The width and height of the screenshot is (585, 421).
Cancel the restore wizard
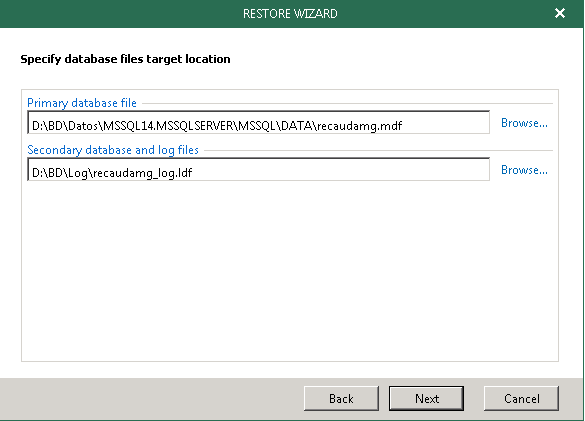[522, 399]
